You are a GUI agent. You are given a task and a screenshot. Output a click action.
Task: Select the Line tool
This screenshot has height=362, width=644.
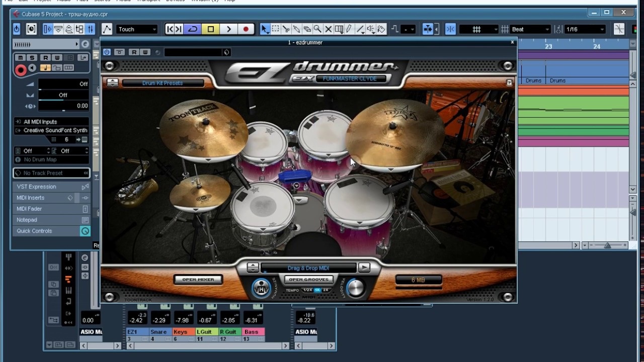(x=360, y=29)
